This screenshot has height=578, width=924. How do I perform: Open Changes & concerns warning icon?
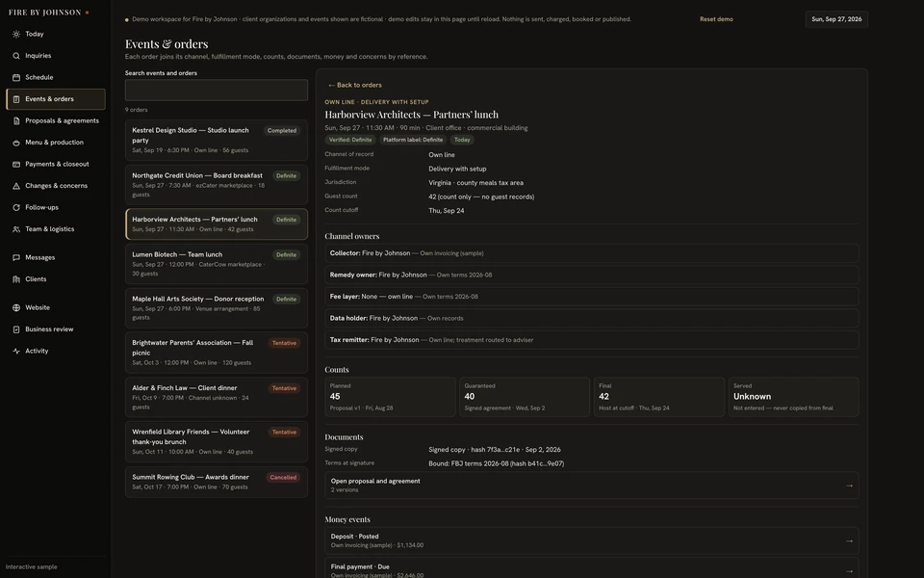click(16, 186)
